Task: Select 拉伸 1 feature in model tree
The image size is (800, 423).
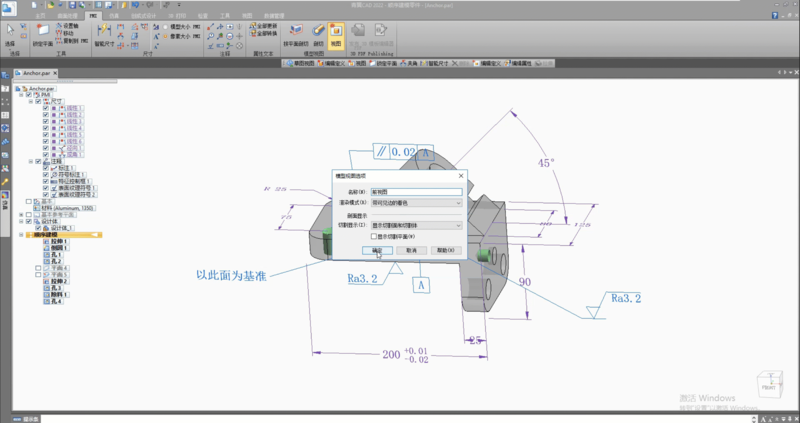Action: pos(57,242)
